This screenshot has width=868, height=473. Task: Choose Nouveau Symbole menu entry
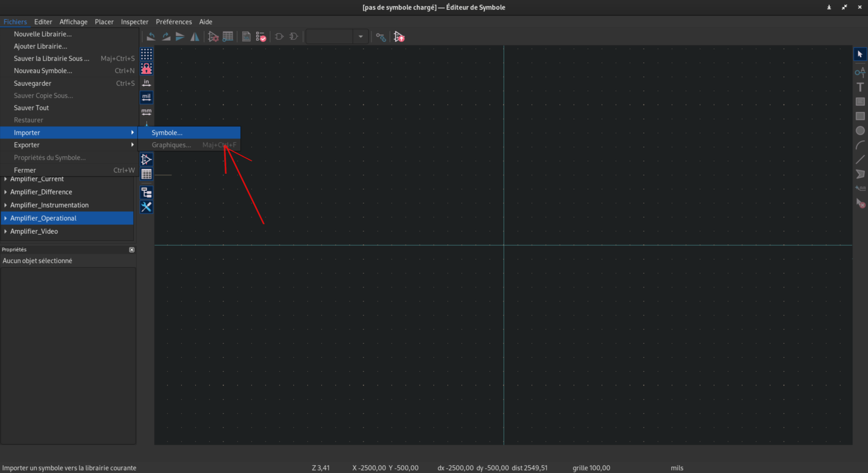point(69,71)
